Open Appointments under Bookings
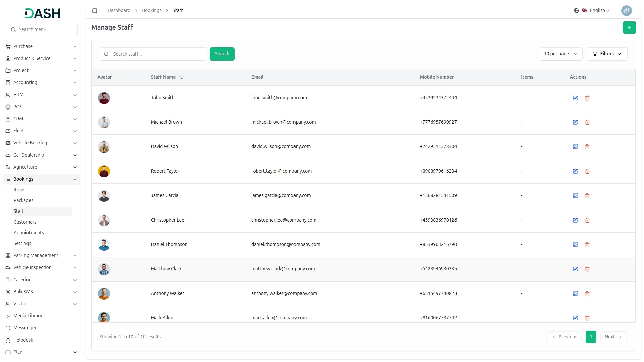The image size is (644, 362). [x=29, y=233]
